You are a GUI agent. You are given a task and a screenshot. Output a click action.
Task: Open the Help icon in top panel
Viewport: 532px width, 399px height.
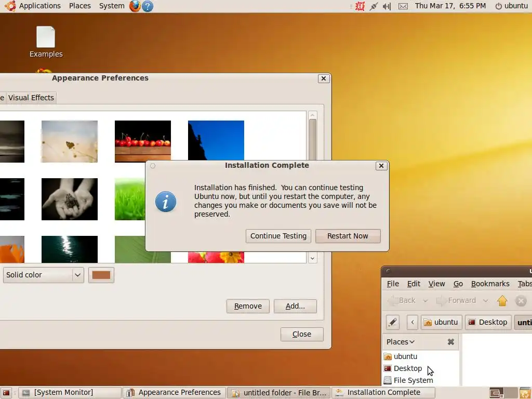click(x=147, y=6)
